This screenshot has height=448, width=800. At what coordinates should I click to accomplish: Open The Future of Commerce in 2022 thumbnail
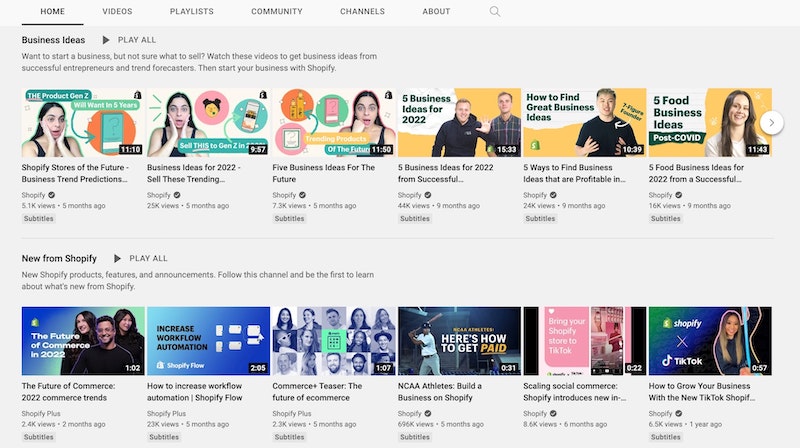pos(83,341)
